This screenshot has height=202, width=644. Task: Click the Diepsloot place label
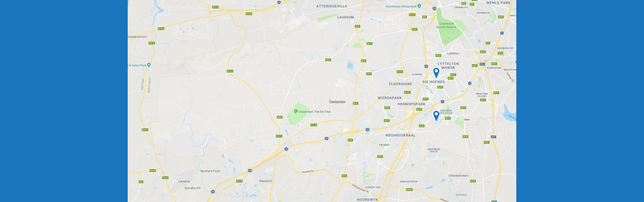[265, 181]
